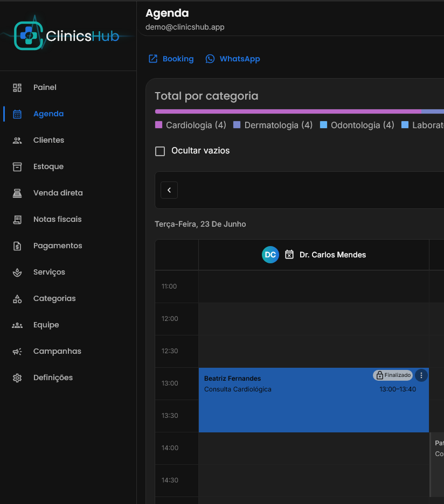The height and width of the screenshot is (504, 444).
Task: Click the "Total por categoria" heading
Action: 206,96
